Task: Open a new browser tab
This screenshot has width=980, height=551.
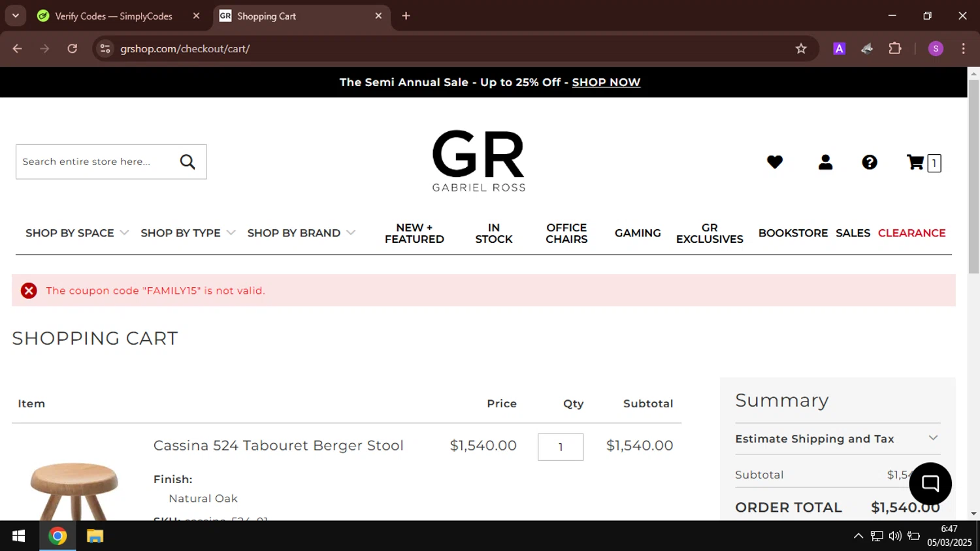Action: click(x=406, y=16)
